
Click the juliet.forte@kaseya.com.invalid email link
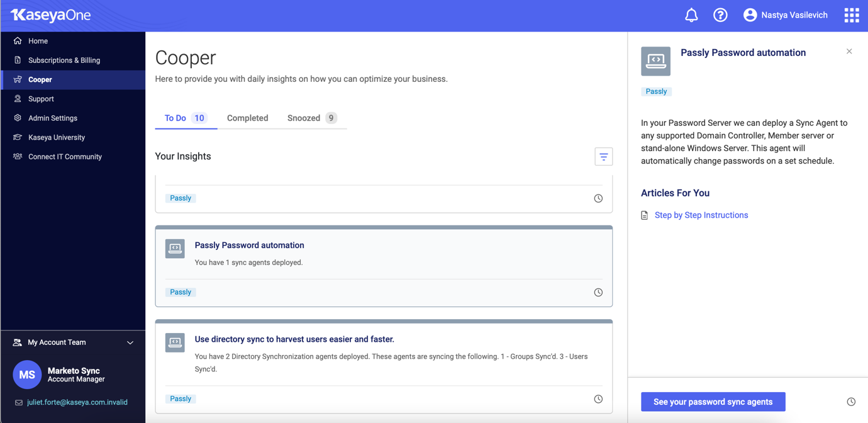[77, 402]
